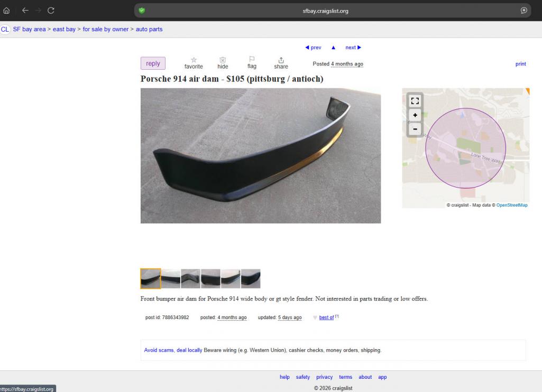This screenshot has height=392, width=542.
Task: Go to next posting
Action: [353, 48]
